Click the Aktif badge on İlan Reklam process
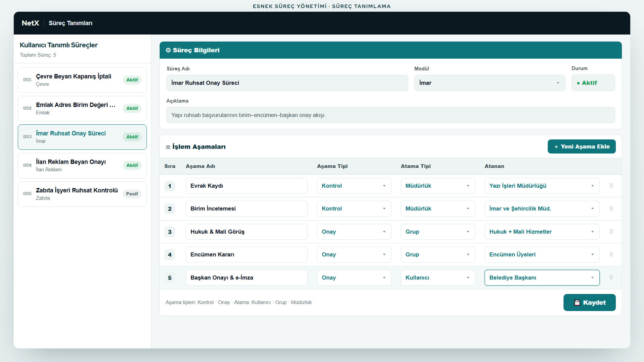644x362 pixels. (132, 165)
